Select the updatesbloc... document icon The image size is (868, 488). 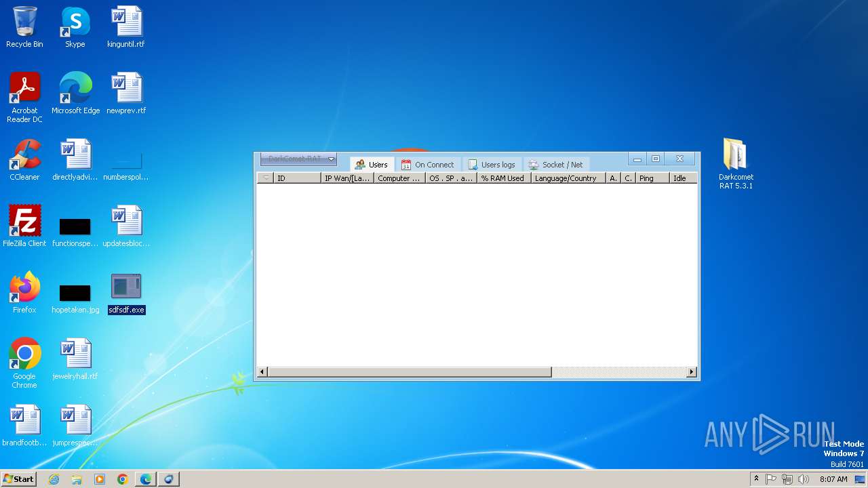126,226
